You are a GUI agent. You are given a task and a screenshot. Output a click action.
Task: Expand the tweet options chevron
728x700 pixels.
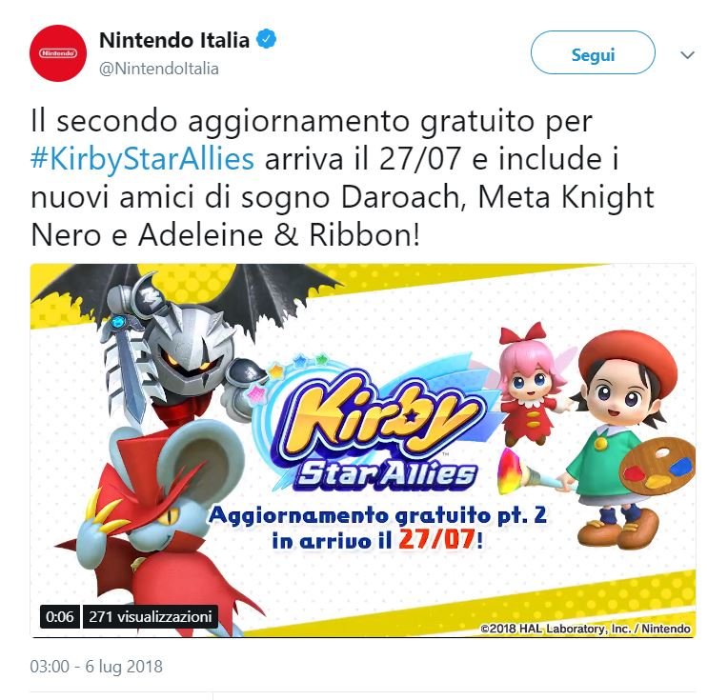(x=687, y=55)
